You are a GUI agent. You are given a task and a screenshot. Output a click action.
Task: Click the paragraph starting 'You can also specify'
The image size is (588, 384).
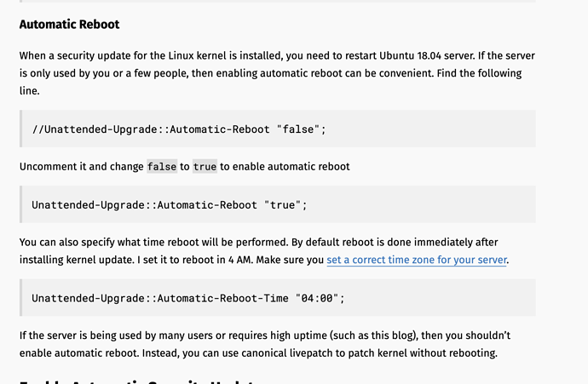tap(264, 251)
